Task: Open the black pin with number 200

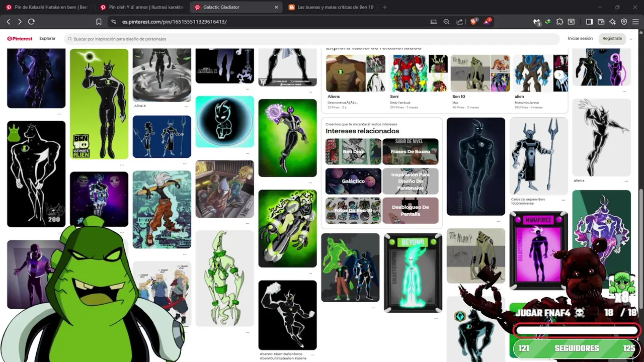Action: click(x=36, y=174)
